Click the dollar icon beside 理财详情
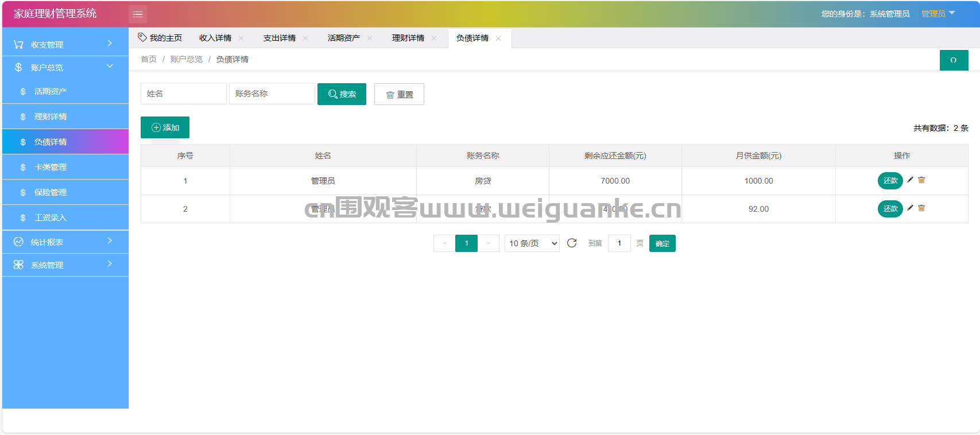 coord(23,116)
